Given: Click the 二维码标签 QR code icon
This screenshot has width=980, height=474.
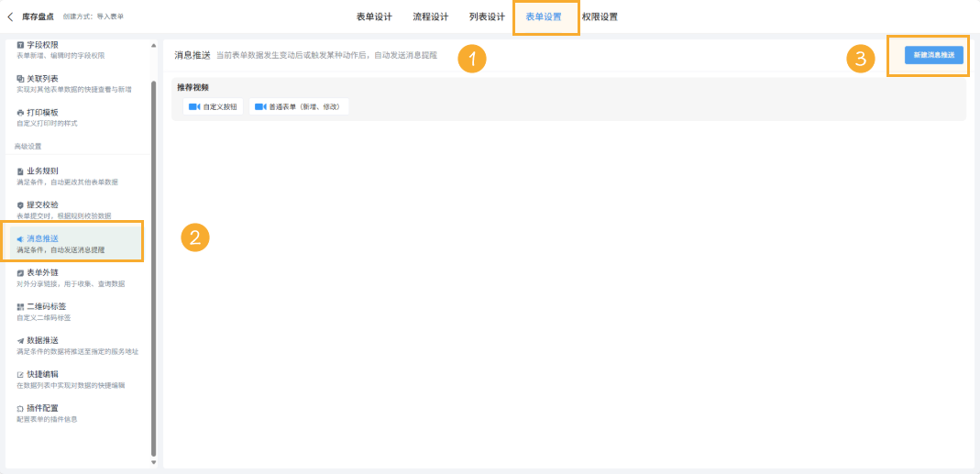Looking at the screenshot, I should 20,306.
